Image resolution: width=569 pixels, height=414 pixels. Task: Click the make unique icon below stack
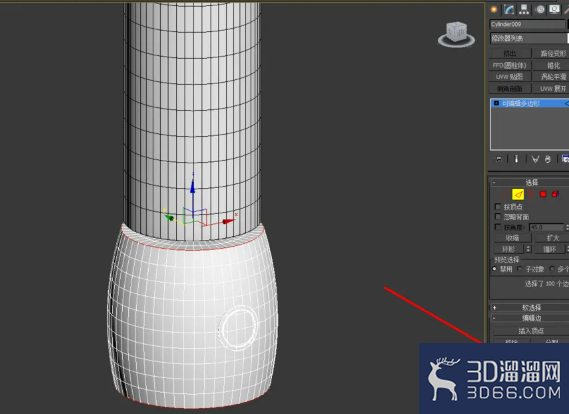(x=535, y=159)
